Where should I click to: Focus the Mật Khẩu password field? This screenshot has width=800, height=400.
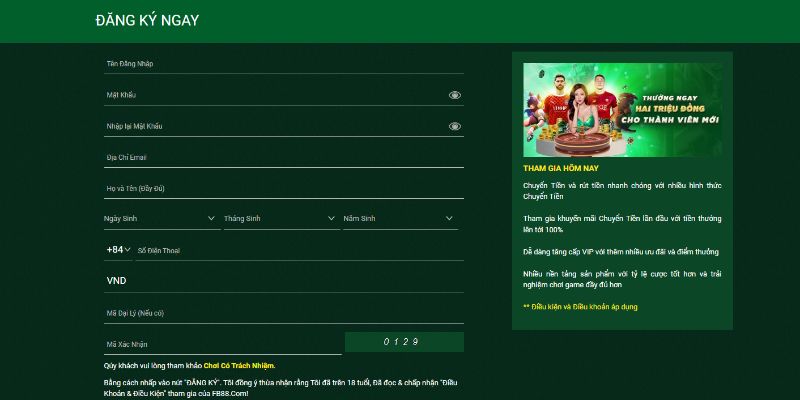tap(270, 95)
